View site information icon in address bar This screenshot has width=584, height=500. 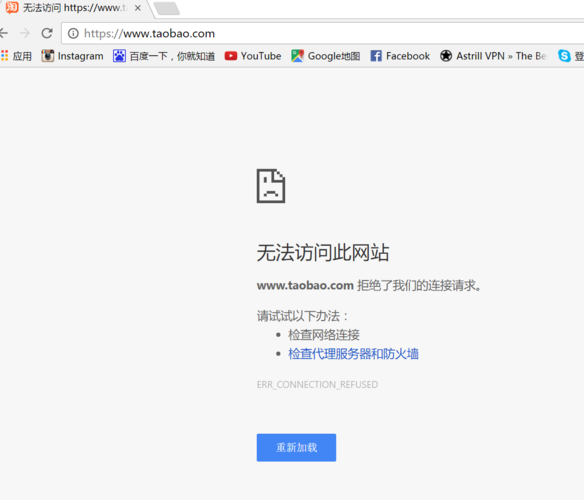[73, 34]
